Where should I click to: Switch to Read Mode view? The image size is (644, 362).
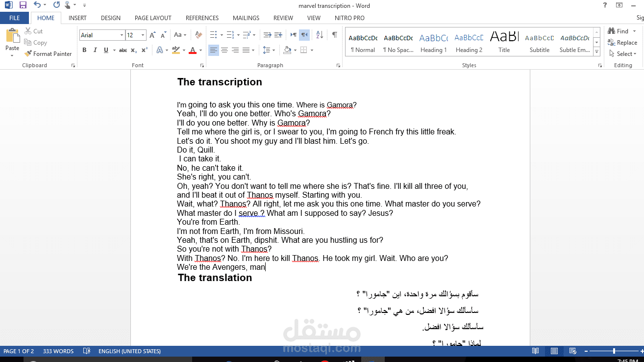(x=536, y=351)
